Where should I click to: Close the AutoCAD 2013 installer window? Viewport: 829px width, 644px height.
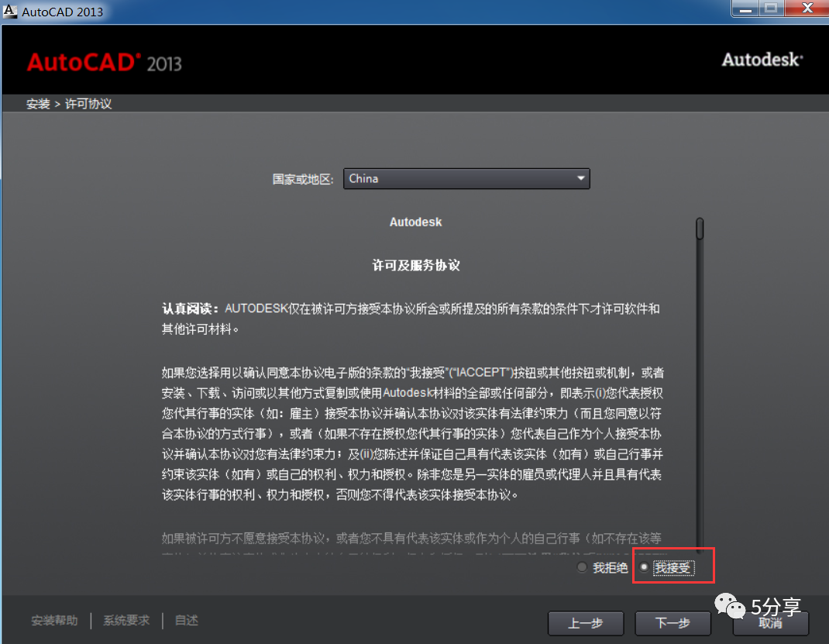coord(807,9)
